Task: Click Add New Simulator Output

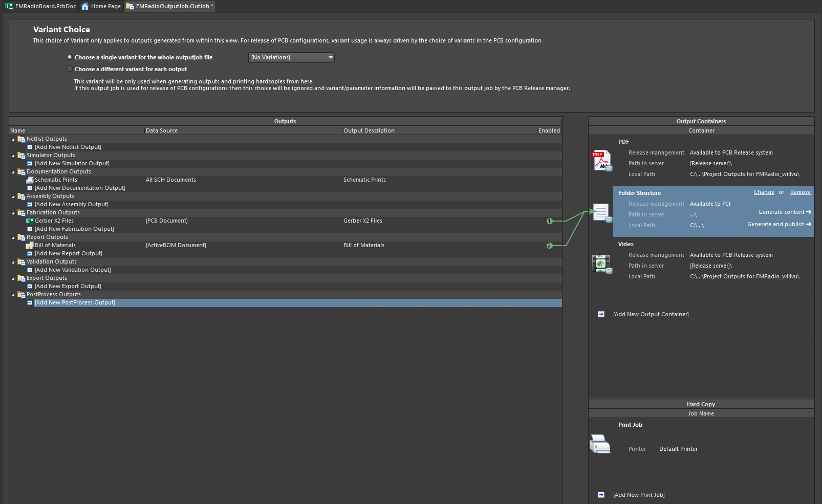Action: [72, 164]
